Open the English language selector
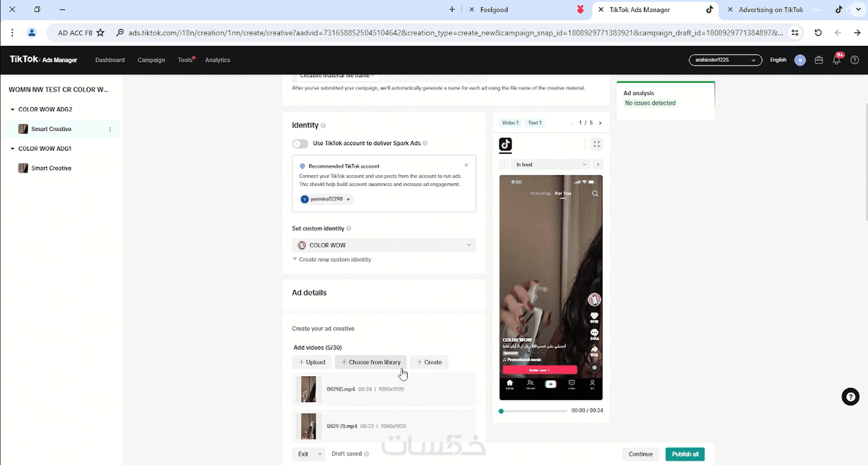This screenshot has width=868, height=465. [x=778, y=60]
